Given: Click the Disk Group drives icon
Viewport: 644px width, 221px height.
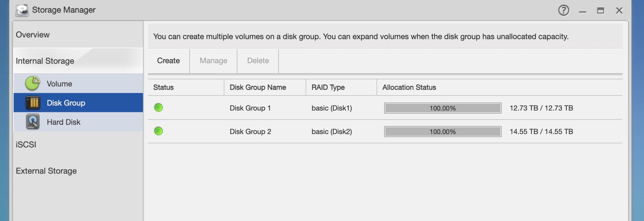Looking at the screenshot, I should 33,103.
